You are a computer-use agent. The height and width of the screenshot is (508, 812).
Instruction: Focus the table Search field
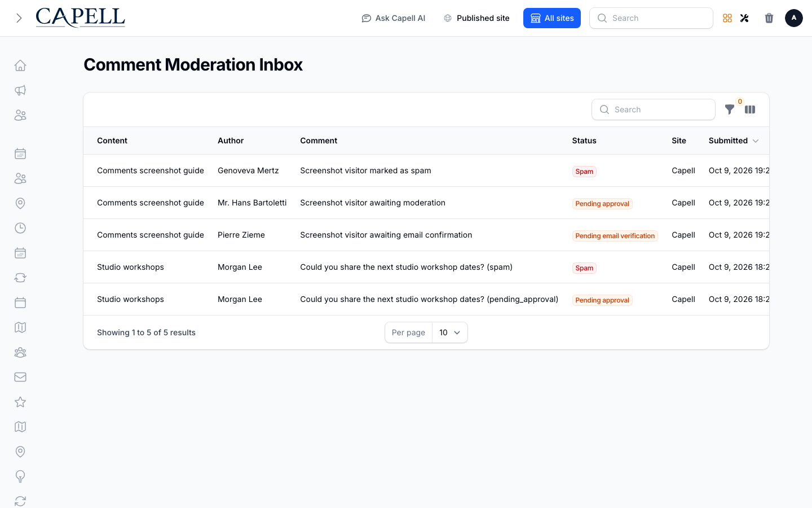[654, 110]
